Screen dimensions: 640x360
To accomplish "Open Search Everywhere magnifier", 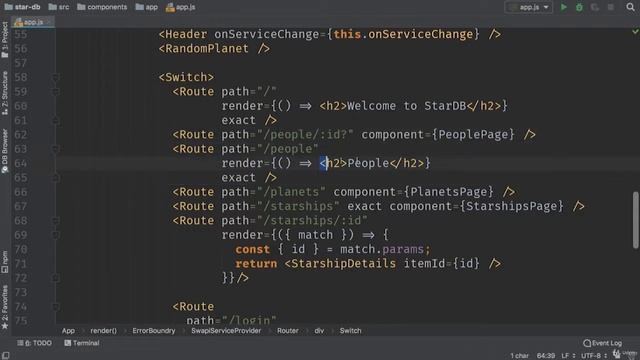I will [x=630, y=7].
